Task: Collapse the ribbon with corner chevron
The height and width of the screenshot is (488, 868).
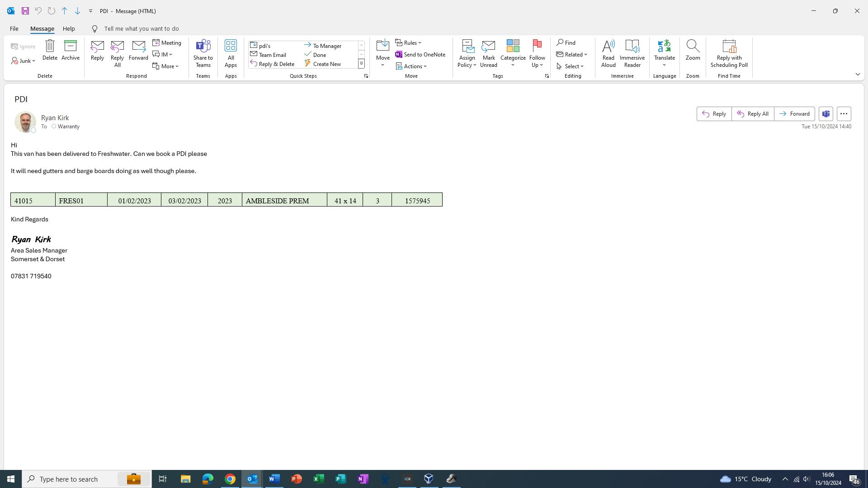Action: point(858,75)
